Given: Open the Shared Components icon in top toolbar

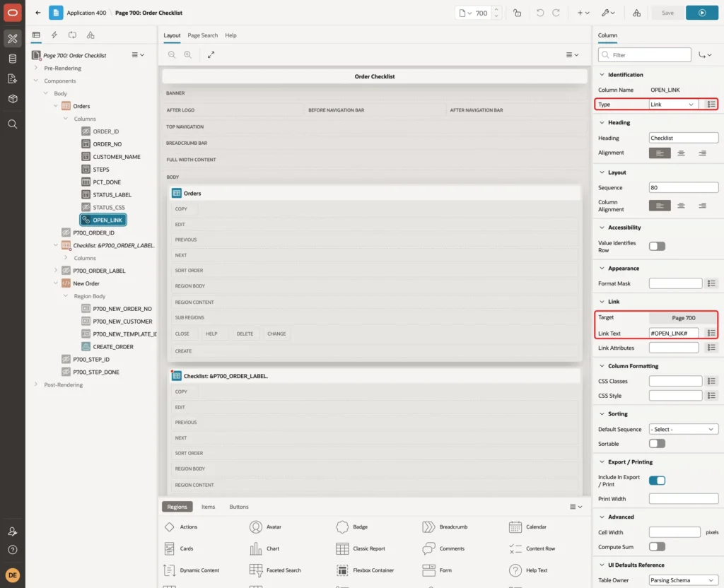Looking at the screenshot, I should point(637,13).
